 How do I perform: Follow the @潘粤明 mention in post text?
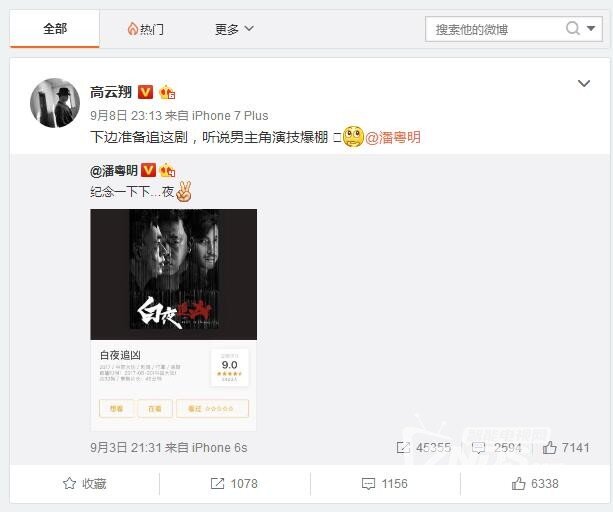tap(393, 137)
